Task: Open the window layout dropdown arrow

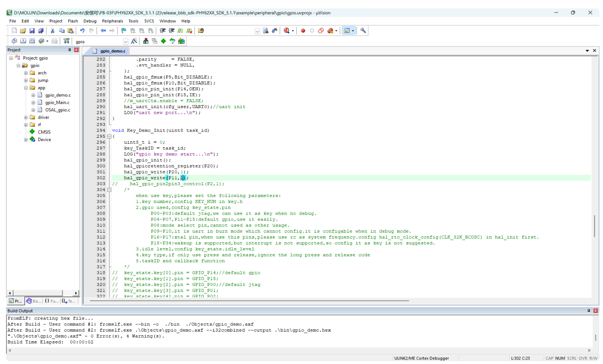Action: coord(353,31)
